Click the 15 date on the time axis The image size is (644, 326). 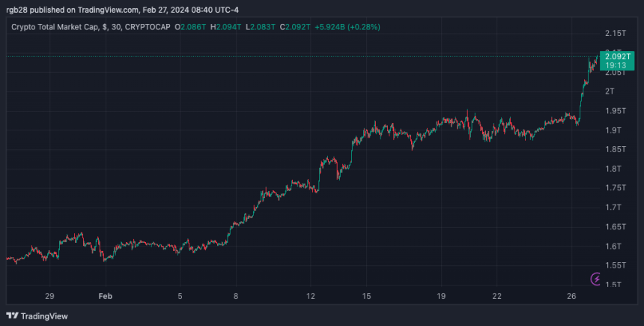(x=366, y=296)
